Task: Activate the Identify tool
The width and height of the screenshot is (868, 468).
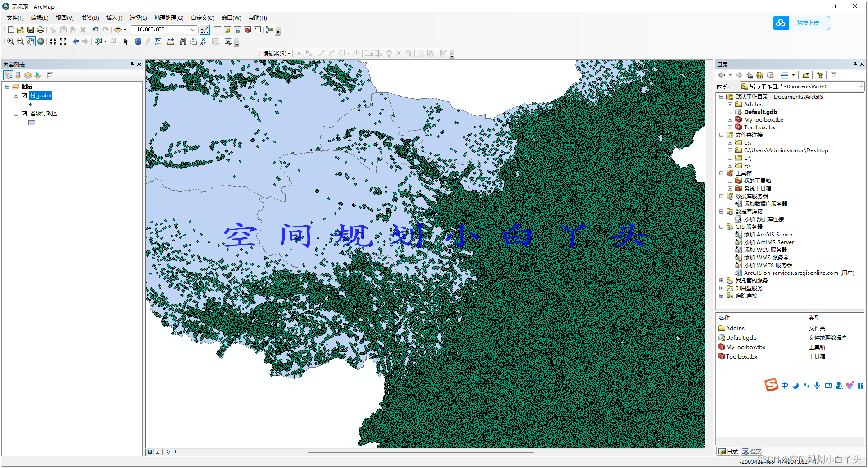Action: 138,41
